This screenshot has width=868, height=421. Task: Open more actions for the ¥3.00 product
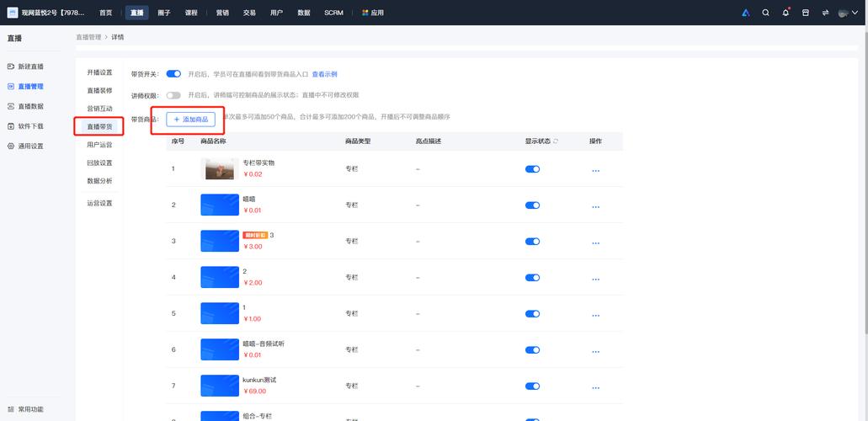point(595,243)
